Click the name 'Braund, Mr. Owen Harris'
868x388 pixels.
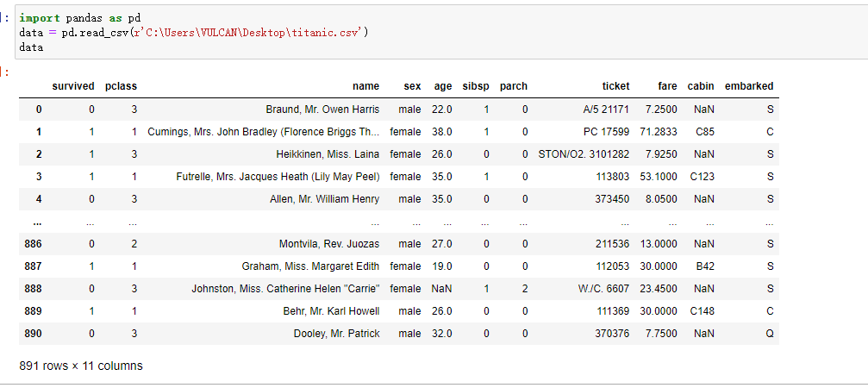(x=322, y=110)
